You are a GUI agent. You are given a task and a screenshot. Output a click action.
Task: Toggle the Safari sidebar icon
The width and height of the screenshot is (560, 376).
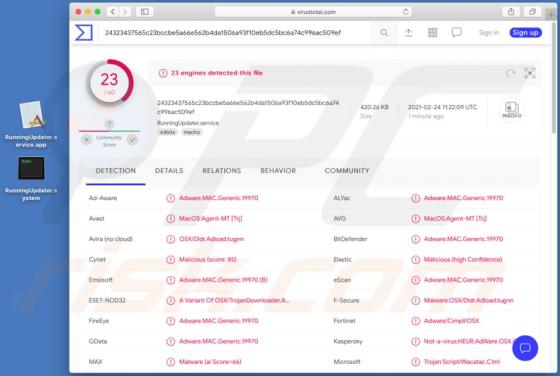pyautogui.click(x=145, y=12)
